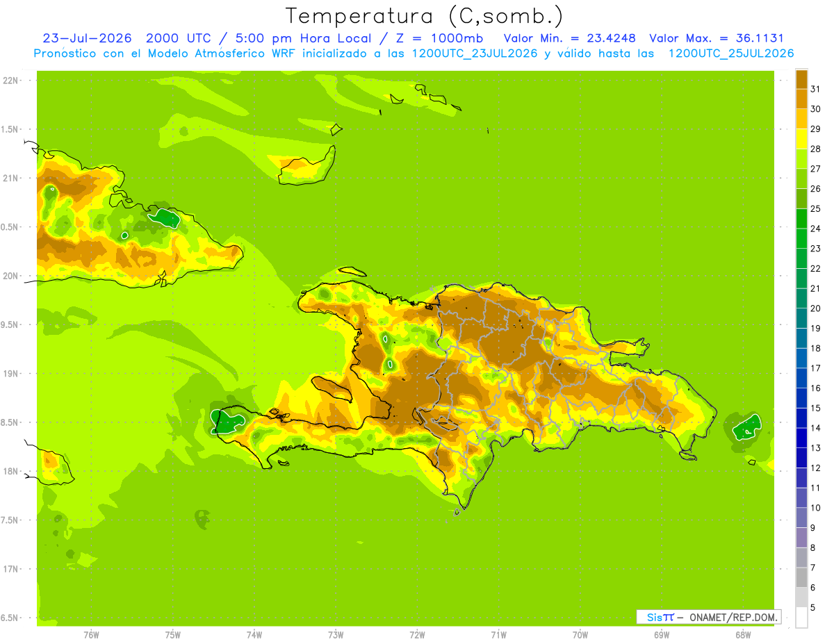Click the green cool patch near 68W
Screen dimensions: 834x644
(x=747, y=427)
